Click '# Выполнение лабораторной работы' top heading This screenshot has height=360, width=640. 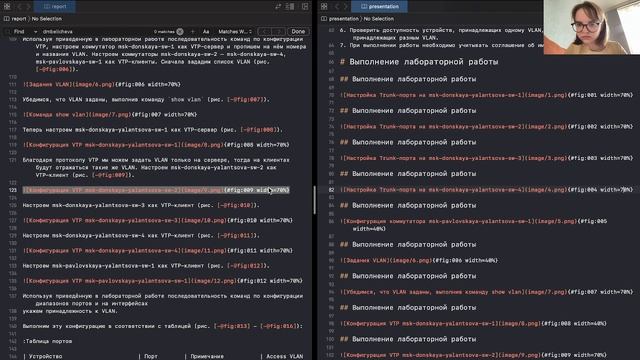[x=419, y=62]
